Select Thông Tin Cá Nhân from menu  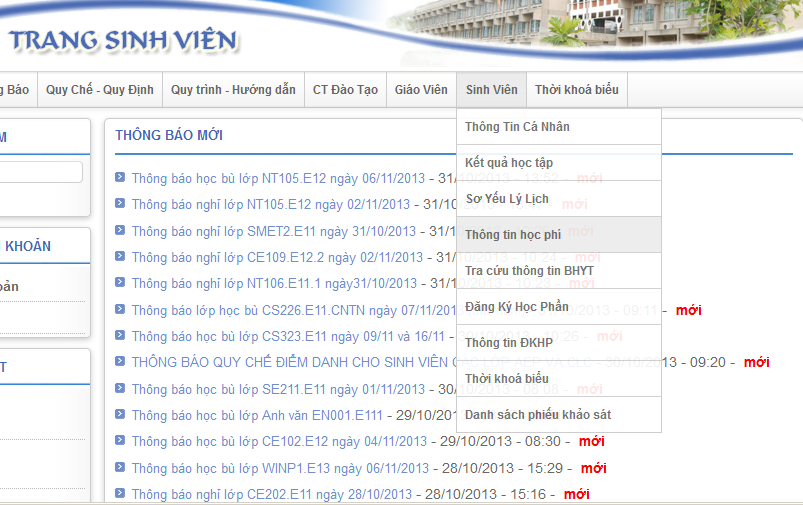[x=517, y=127]
